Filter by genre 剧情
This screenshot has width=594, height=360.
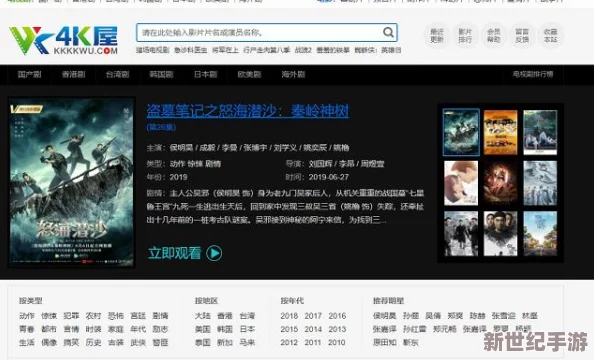click(160, 316)
